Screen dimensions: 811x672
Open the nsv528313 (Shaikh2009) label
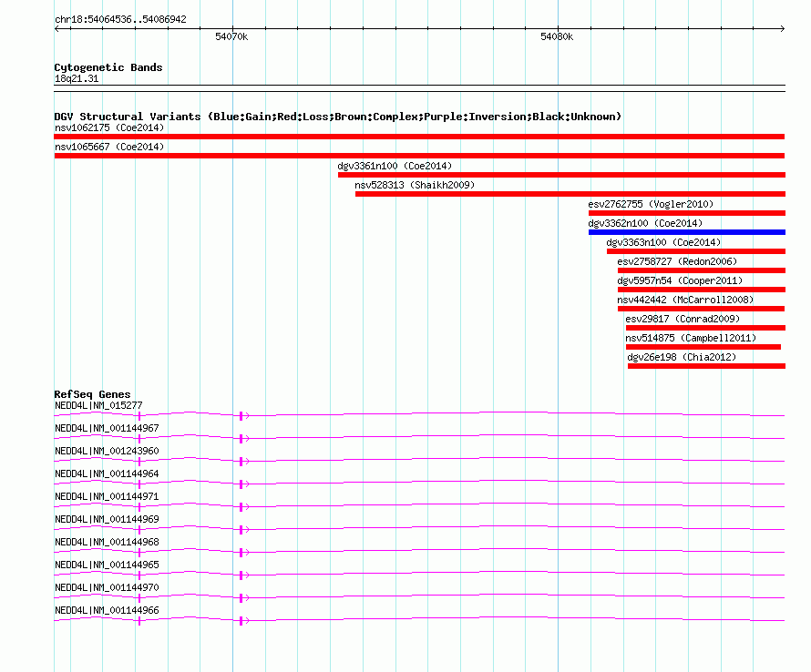[x=415, y=185]
